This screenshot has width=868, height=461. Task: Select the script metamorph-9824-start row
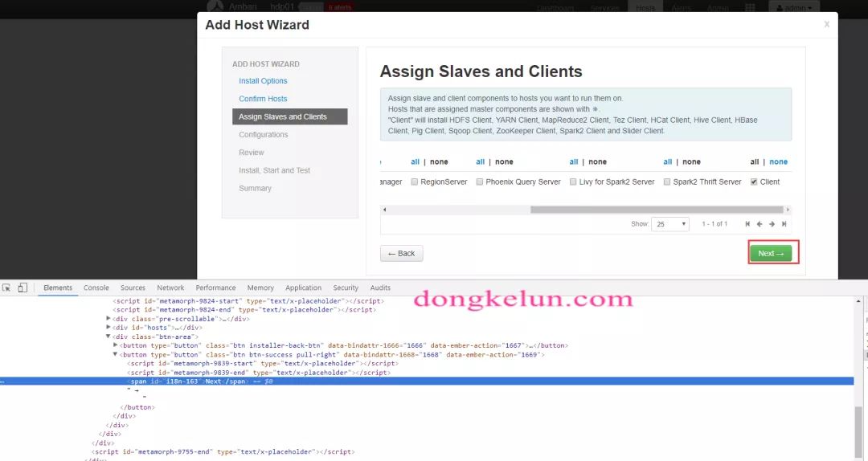point(248,301)
